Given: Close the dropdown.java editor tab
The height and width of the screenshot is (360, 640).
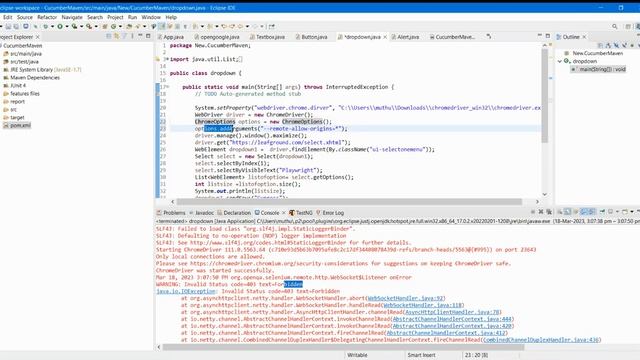Looking at the screenshot, I should [x=385, y=37].
